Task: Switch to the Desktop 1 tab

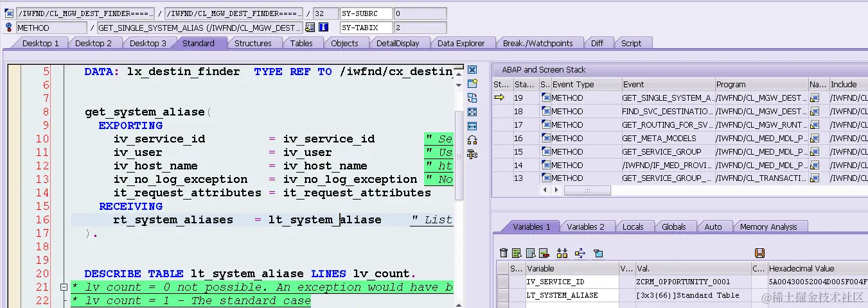Action: pyautogui.click(x=40, y=43)
